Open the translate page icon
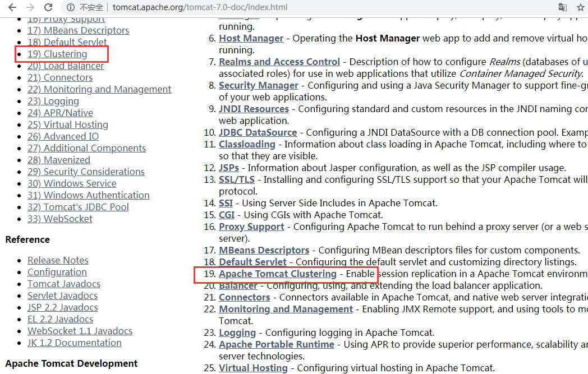The height and width of the screenshot is (374, 588). click(563, 7)
